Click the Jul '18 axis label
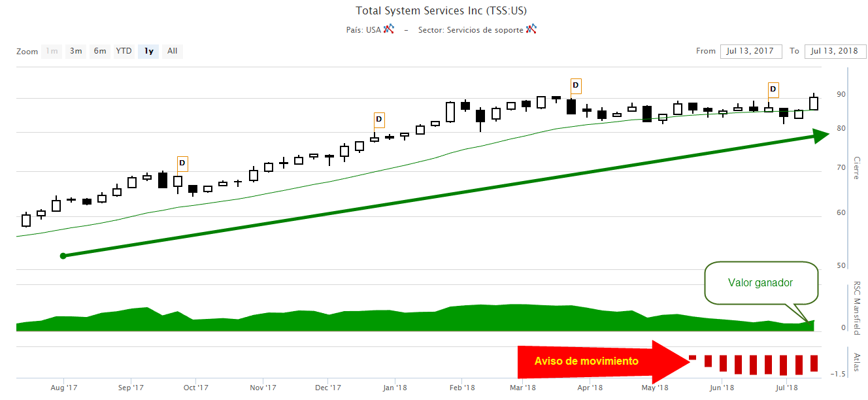The height and width of the screenshot is (400, 868). point(786,388)
